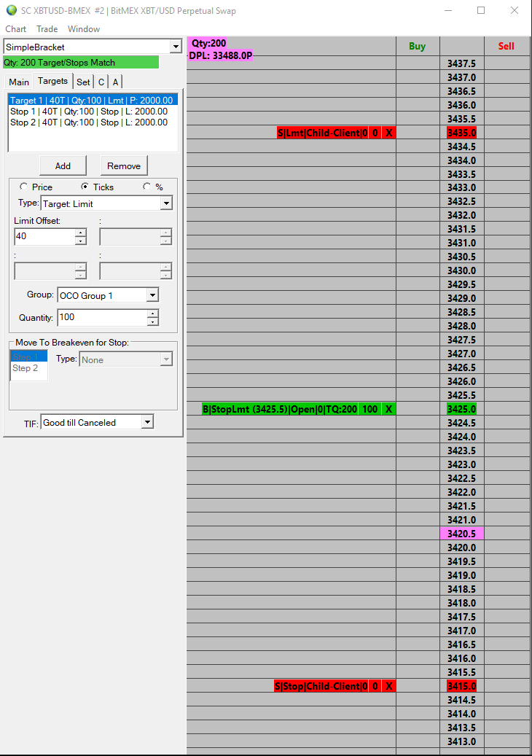Switch to the Main tab

pyautogui.click(x=19, y=82)
